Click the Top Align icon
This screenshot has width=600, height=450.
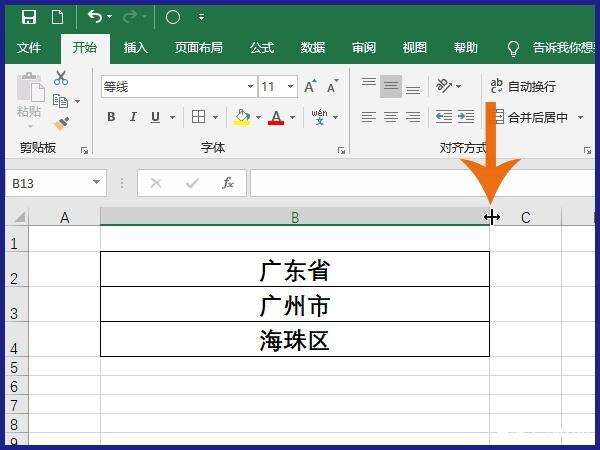[x=368, y=82]
